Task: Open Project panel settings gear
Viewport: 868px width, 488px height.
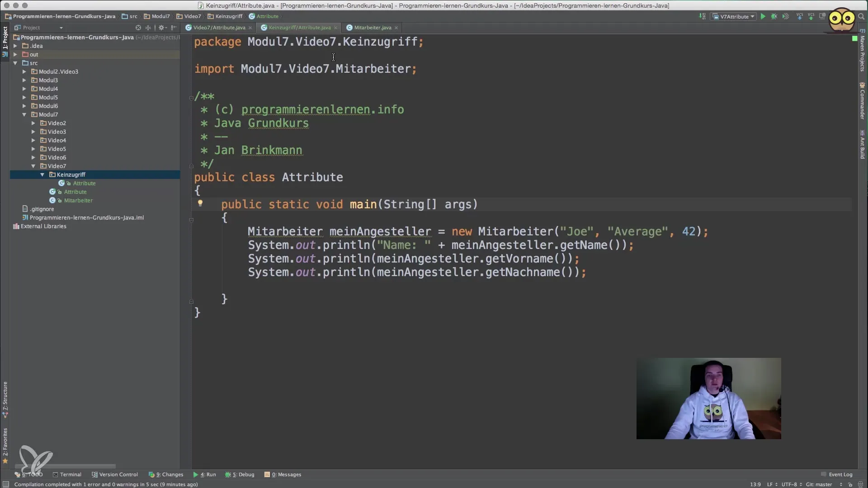Action: 162,28
